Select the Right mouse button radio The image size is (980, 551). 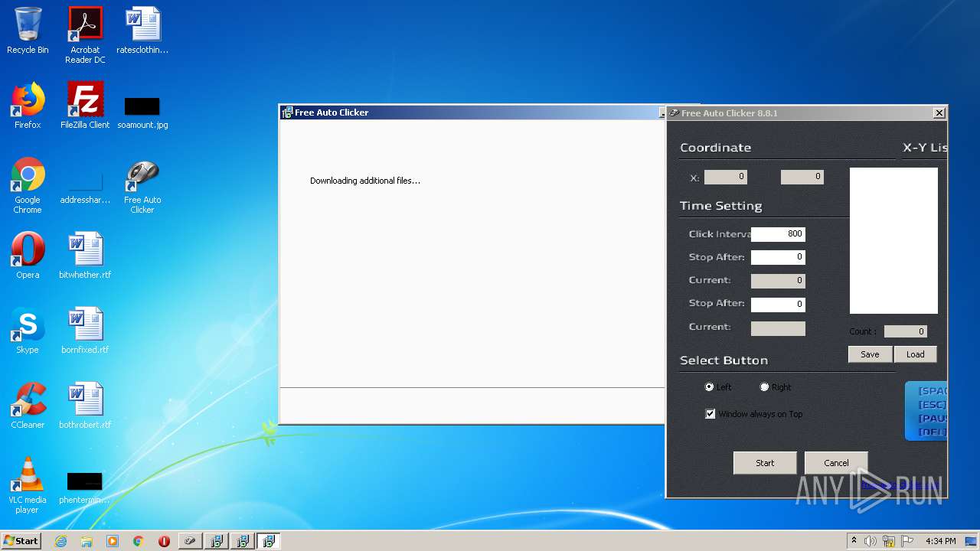764,387
